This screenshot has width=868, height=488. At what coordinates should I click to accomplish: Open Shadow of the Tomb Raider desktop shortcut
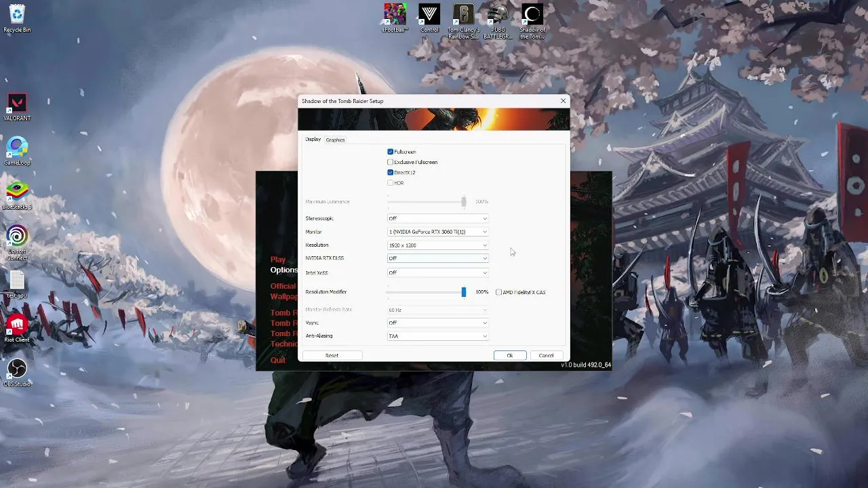532,22
